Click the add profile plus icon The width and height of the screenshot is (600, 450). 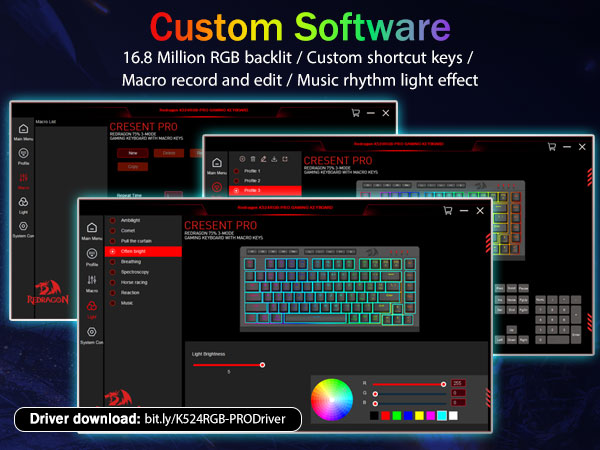pyautogui.click(x=240, y=159)
